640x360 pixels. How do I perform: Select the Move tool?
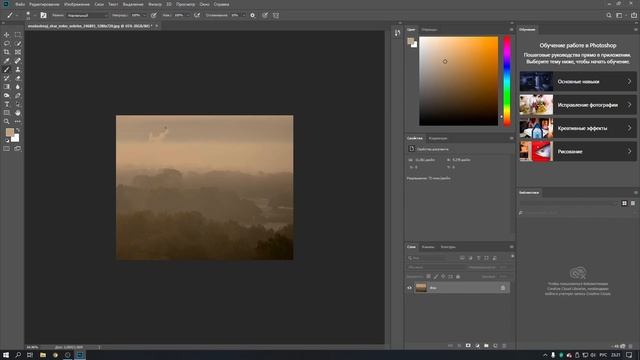click(7, 35)
